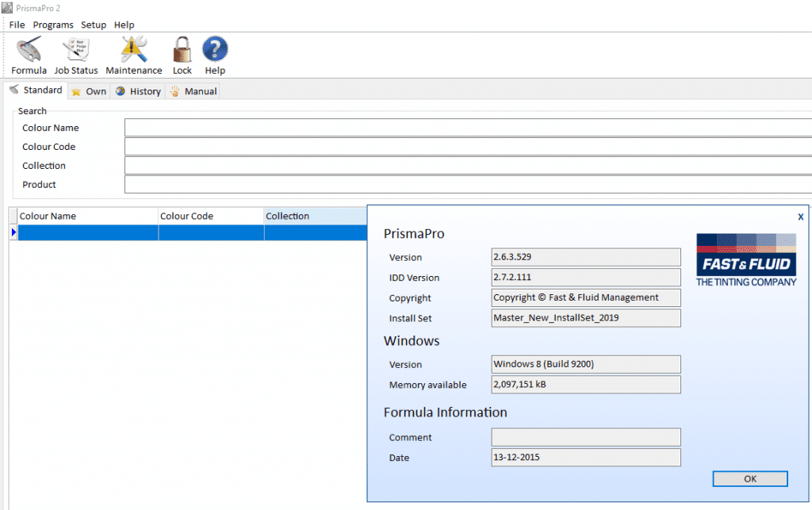Click the Comment field under Formula Information
The height and width of the screenshot is (510, 812).
586,437
